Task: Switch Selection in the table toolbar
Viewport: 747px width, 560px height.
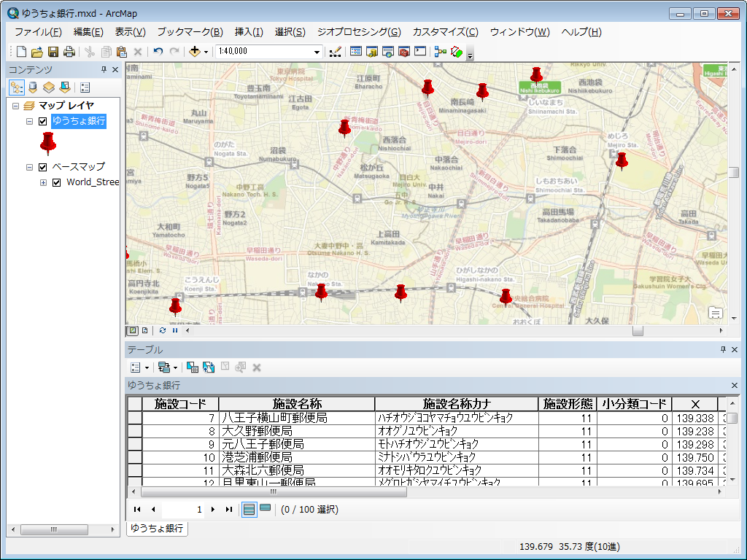Action: (209, 367)
